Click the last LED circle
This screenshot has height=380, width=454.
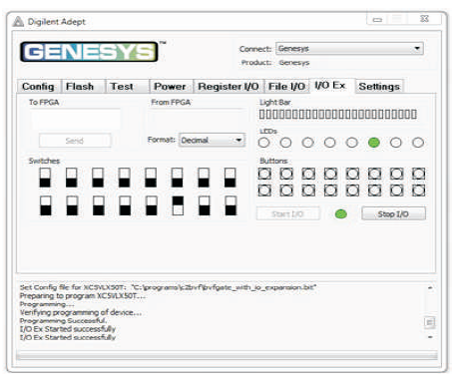pos(418,143)
